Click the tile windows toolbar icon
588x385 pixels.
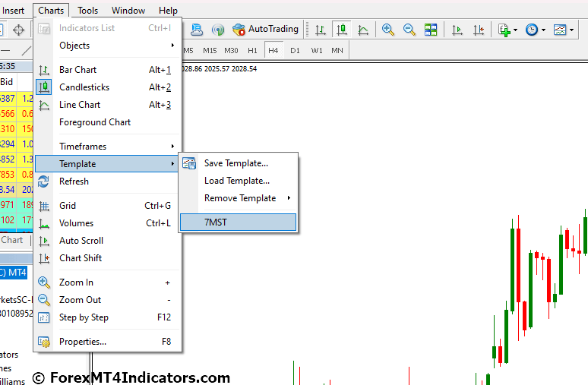click(x=431, y=30)
